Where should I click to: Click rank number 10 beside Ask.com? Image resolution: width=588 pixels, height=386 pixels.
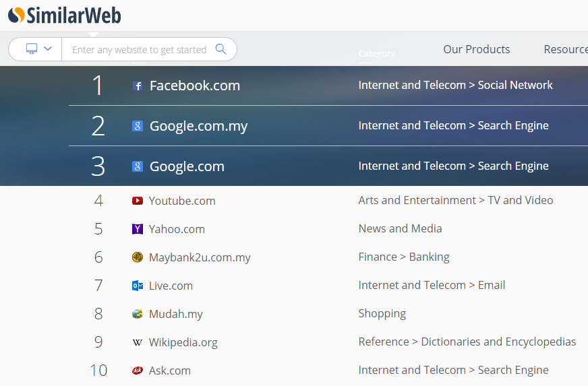point(98,371)
